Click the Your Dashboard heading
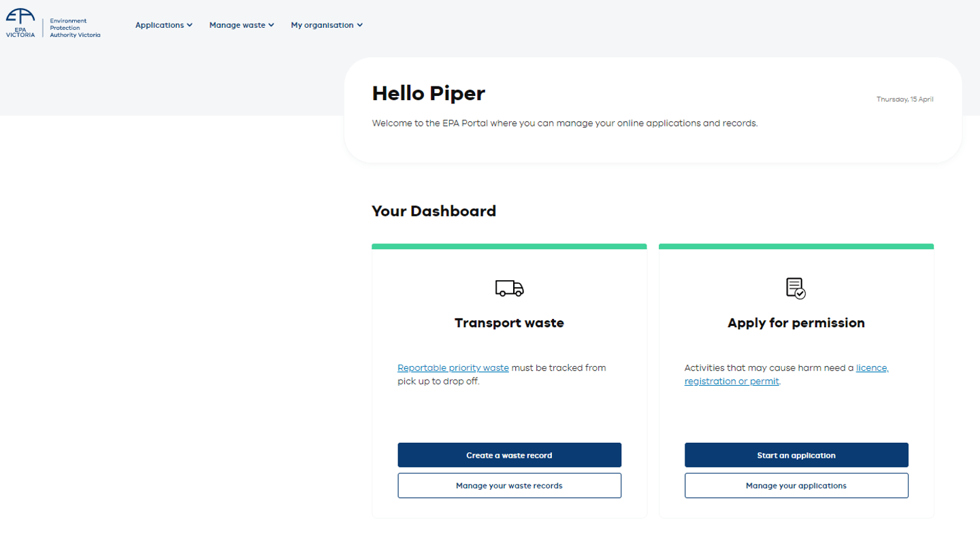 click(x=434, y=211)
